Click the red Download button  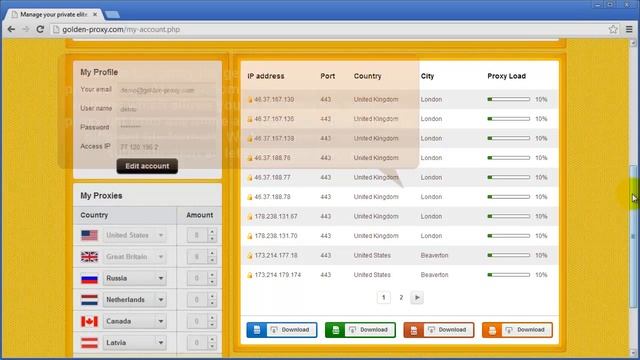[x=439, y=330]
